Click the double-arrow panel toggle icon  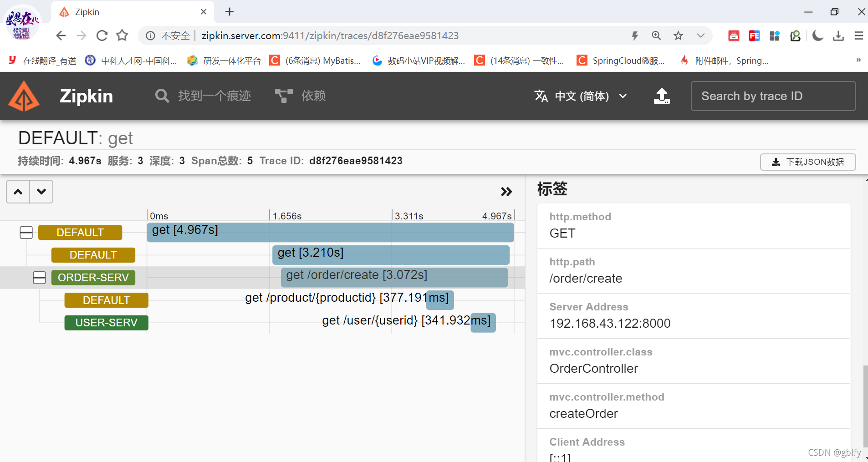coord(506,192)
